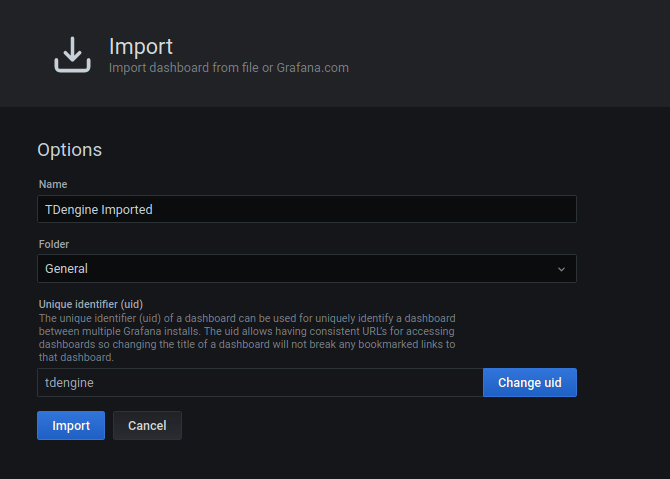
Task: Click the Unique identifier (uid) label
Action: tap(95, 304)
